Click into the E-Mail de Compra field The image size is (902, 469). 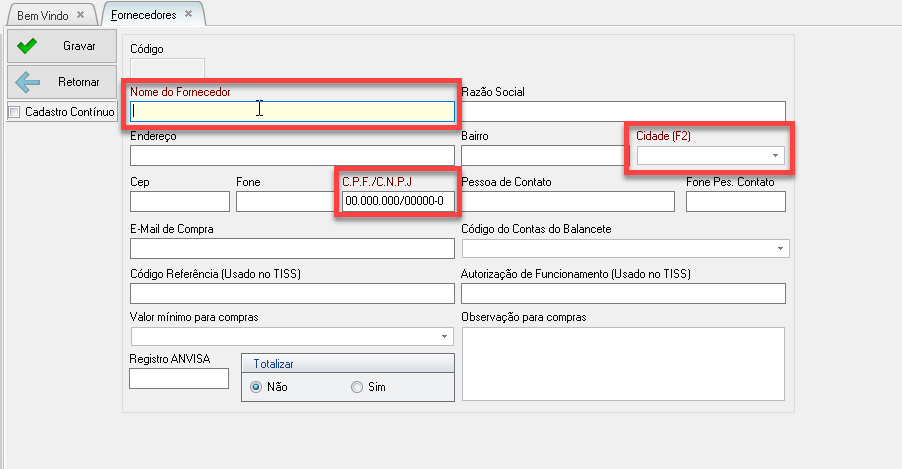(292, 248)
